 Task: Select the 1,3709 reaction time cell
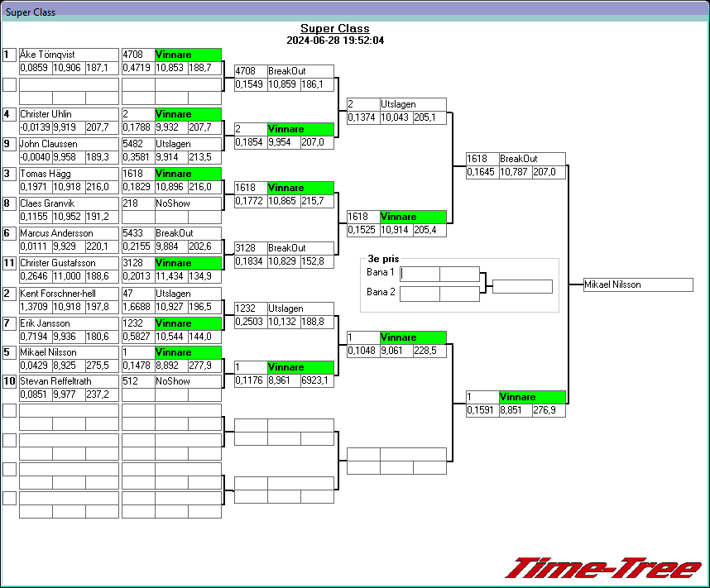36,307
